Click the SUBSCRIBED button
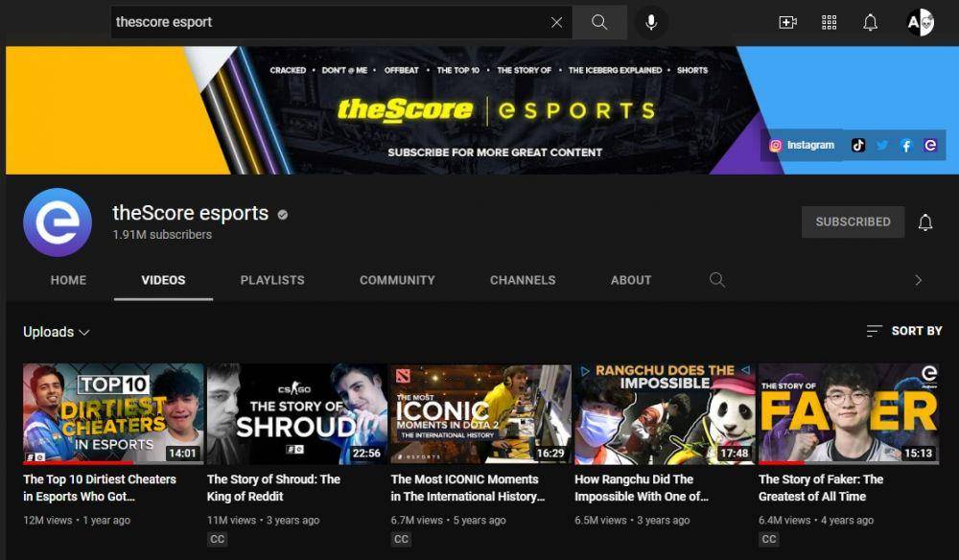This screenshot has height=560, width=959. pyautogui.click(x=853, y=222)
